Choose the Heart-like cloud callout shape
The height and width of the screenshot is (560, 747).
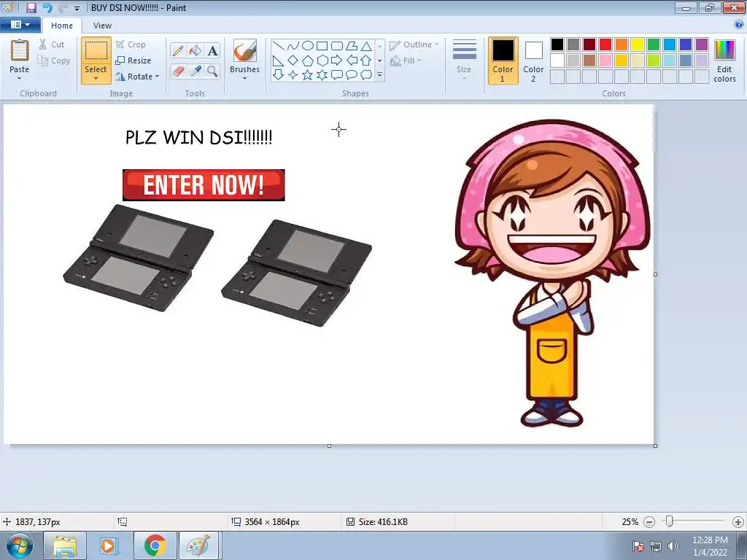click(x=366, y=75)
